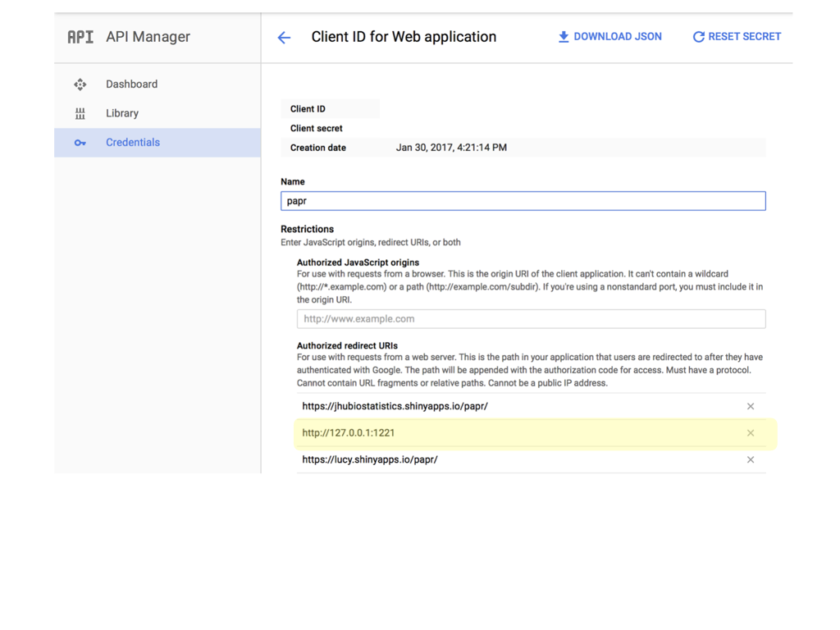Remove the http://127.0.0.1:1221 redirect URI
840x630 pixels.
click(x=751, y=433)
